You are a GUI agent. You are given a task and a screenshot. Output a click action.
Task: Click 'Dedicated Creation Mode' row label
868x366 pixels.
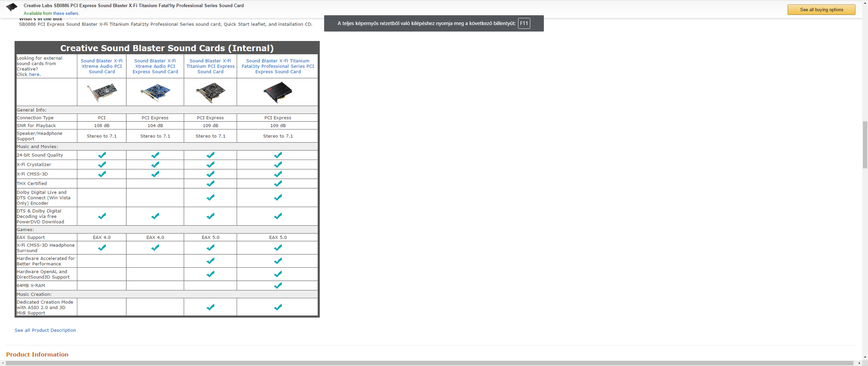tap(45, 308)
